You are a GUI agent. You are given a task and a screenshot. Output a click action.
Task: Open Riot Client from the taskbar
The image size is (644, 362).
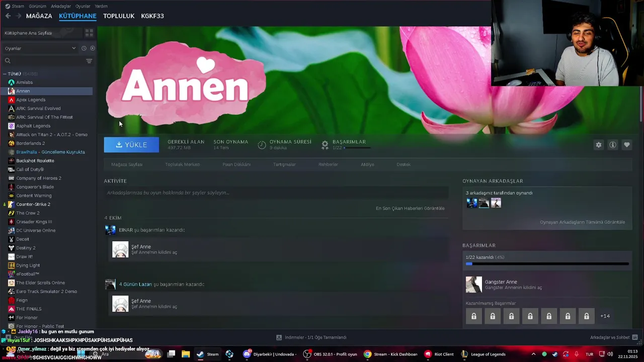point(439,354)
